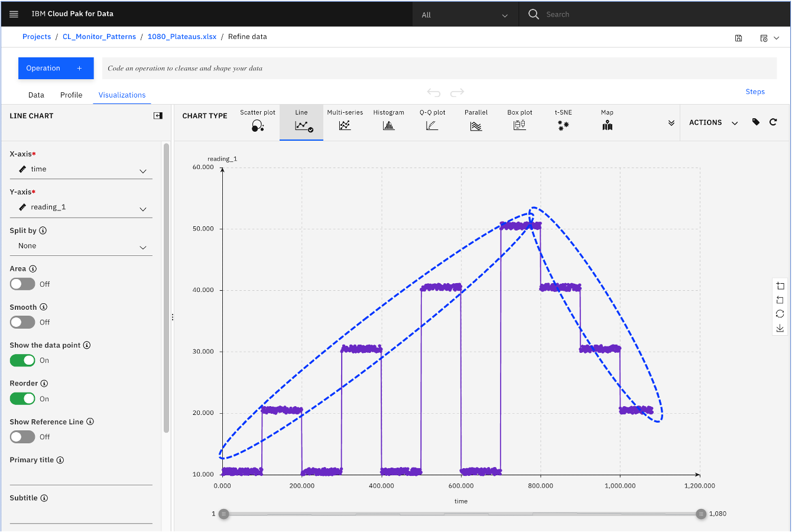Switch to the Visualizations tab
The width and height of the screenshot is (792, 532).
122,95
